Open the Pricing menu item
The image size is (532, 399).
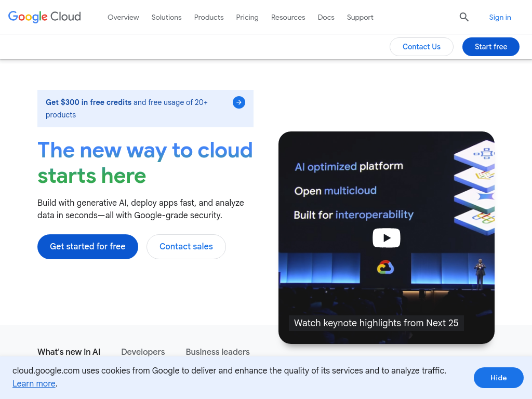click(x=247, y=17)
